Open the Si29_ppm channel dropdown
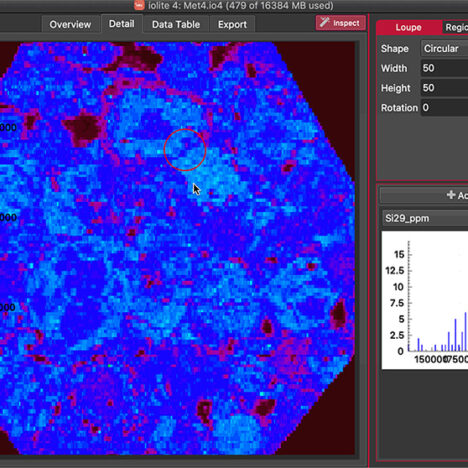Image resolution: width=468 pixels, height=468 pixels. (425, 218)
